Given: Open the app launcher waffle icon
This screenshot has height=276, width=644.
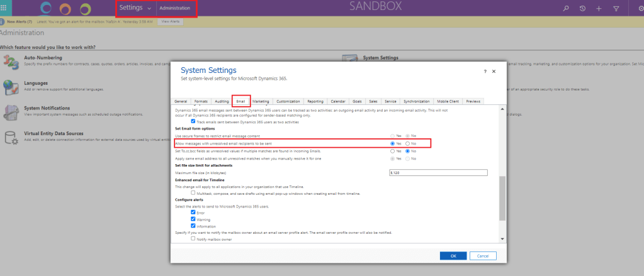Looking at the screenshot, I should [x=5, y=8].
